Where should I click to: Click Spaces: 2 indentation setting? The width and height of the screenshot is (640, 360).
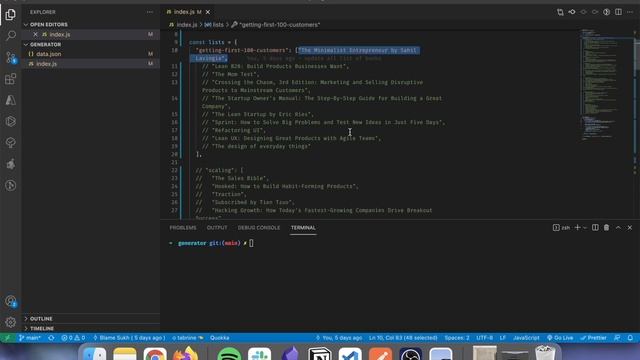point(457,338)
